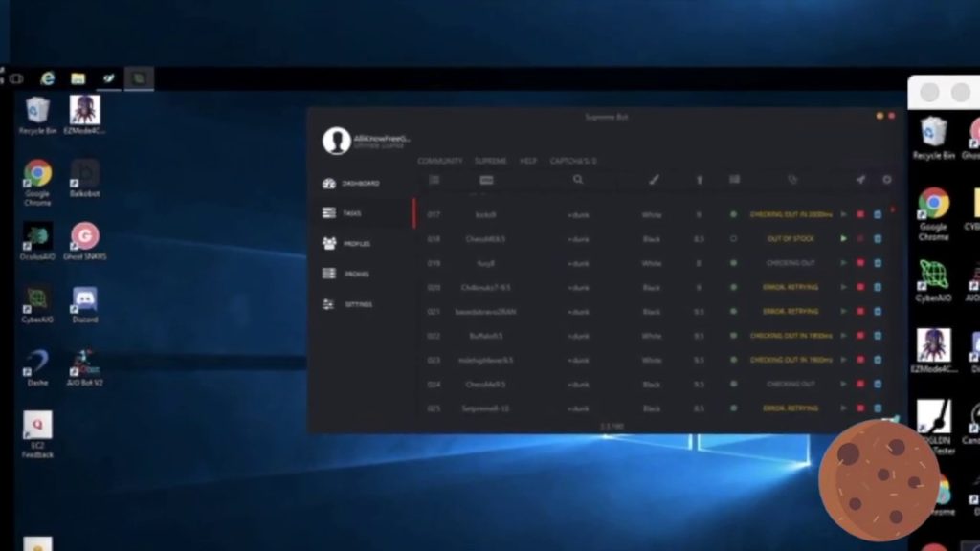Click the user profile avatar
Image resolution: width=980 pixels, height=551 pixels.
pyautogui.click(x=337, y=142)
